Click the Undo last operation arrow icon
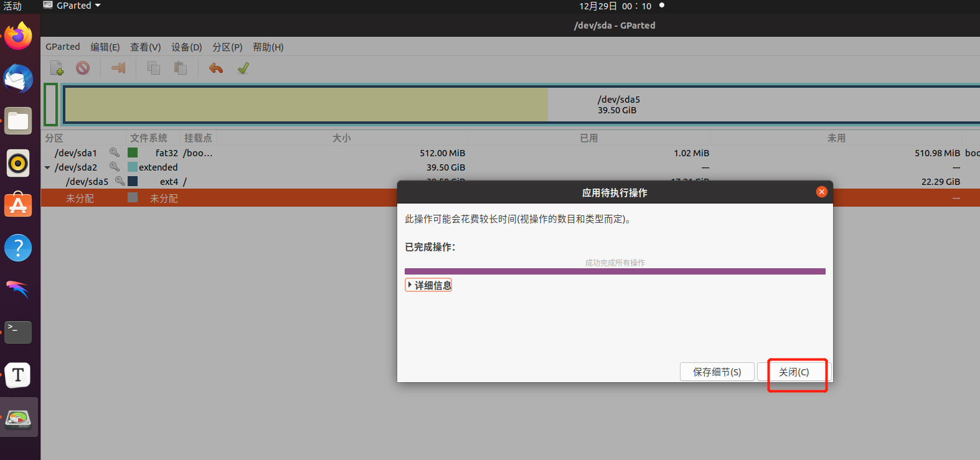 click(x=216, y=68)
